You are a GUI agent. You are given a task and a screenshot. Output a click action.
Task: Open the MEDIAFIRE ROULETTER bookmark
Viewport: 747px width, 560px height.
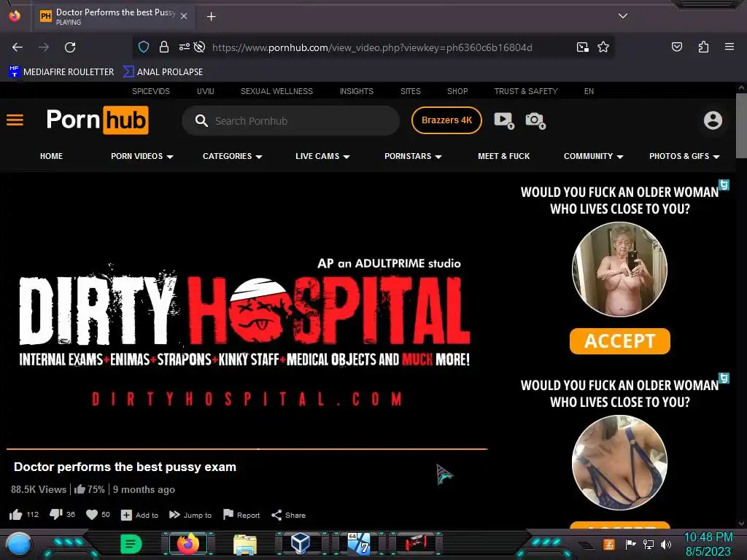61,72
